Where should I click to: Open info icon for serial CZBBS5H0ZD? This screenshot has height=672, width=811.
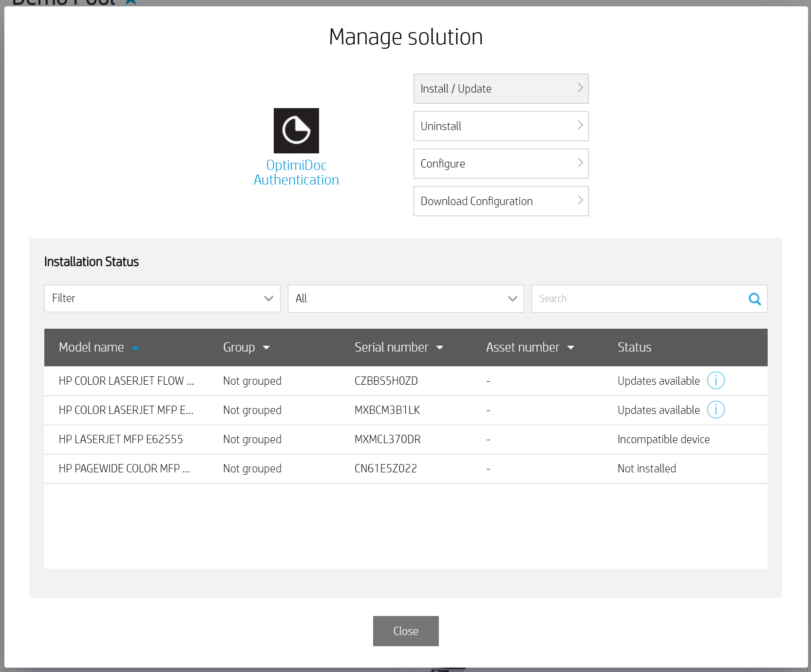point(716,380)
